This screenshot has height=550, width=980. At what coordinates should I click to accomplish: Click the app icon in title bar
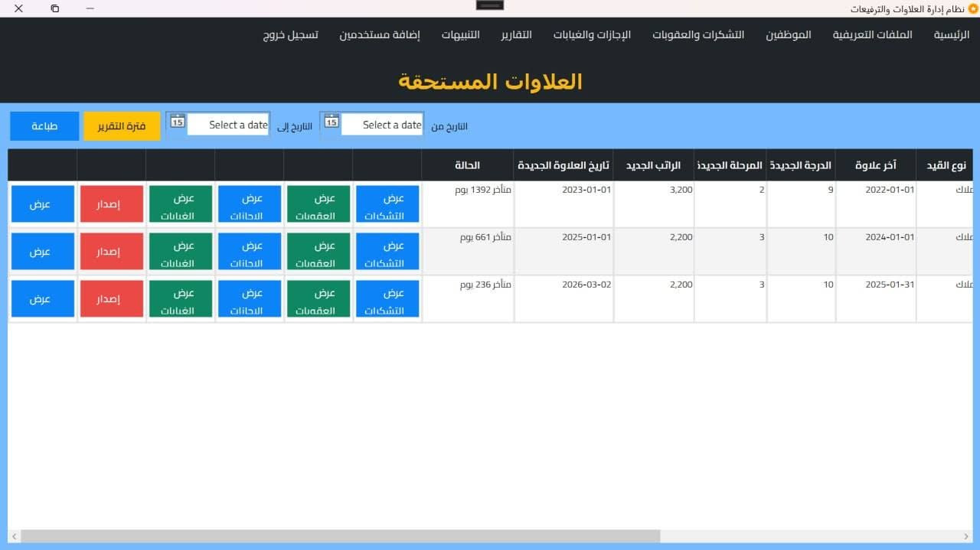point(973,8)
